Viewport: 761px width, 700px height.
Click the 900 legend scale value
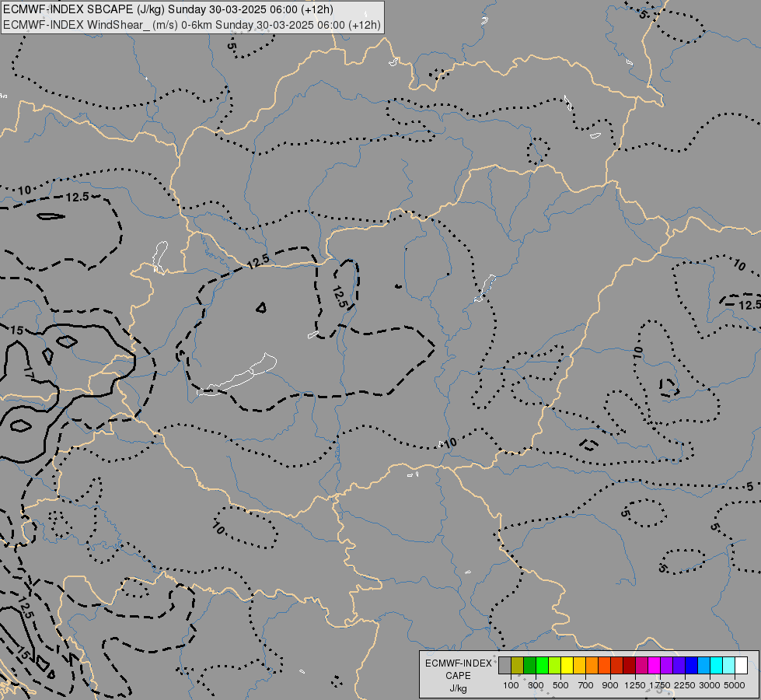point(610,685)
